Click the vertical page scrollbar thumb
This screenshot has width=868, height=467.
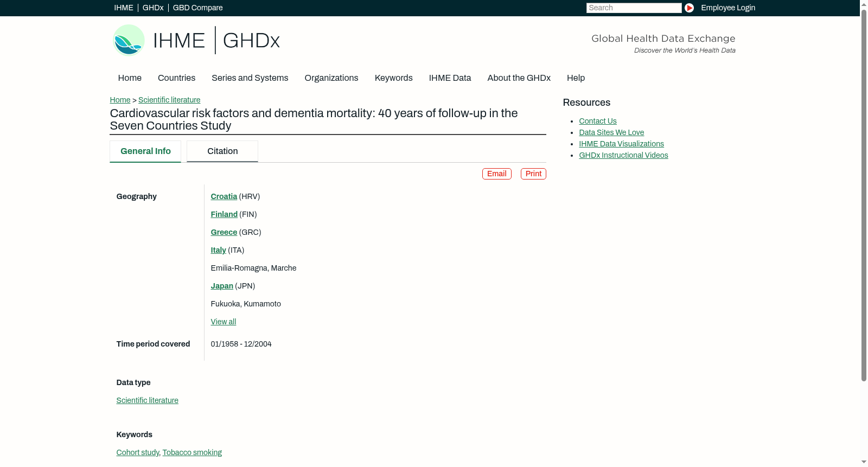point(864,195)
